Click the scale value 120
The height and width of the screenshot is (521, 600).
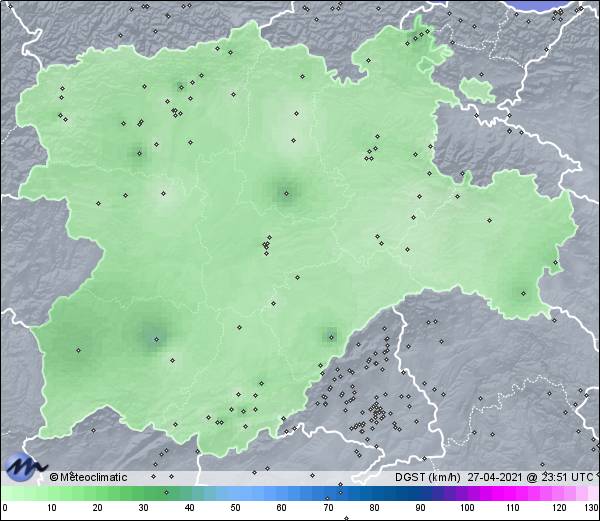(559, 508)
